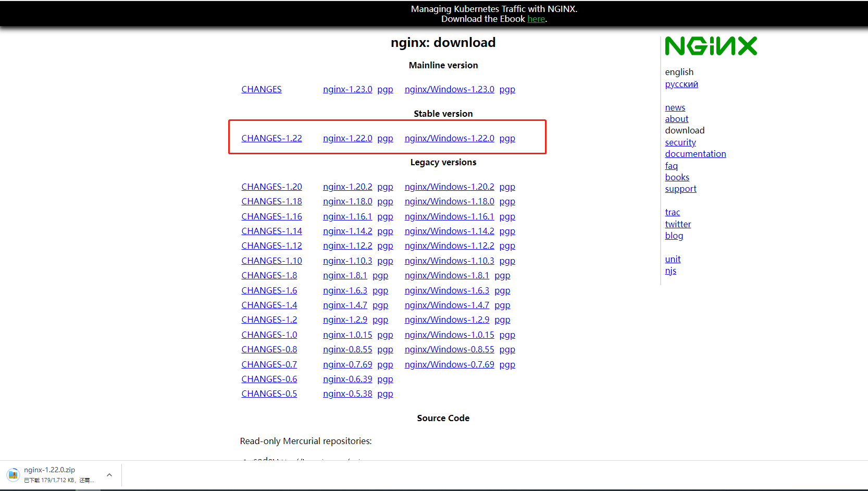The height and width of the screenshot is (491, 868).
Task: Download nginx/Windows-1.10.3
Action: pos(450,261)
